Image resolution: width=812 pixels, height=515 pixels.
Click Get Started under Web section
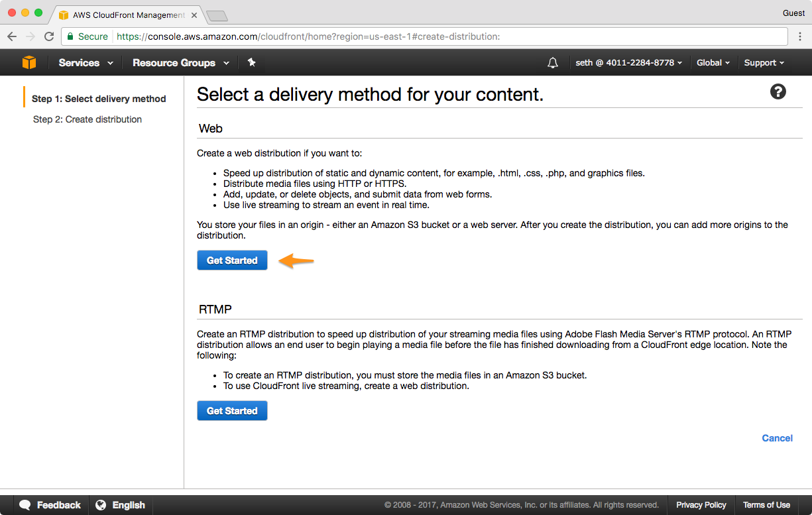coord(232,260)
